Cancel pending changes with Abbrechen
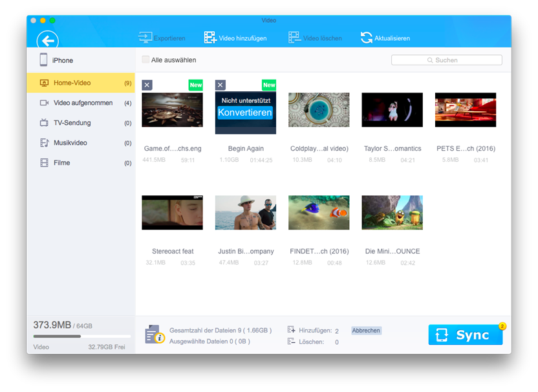Viewport: 538px width, 392px height. (x=366, y=330)
